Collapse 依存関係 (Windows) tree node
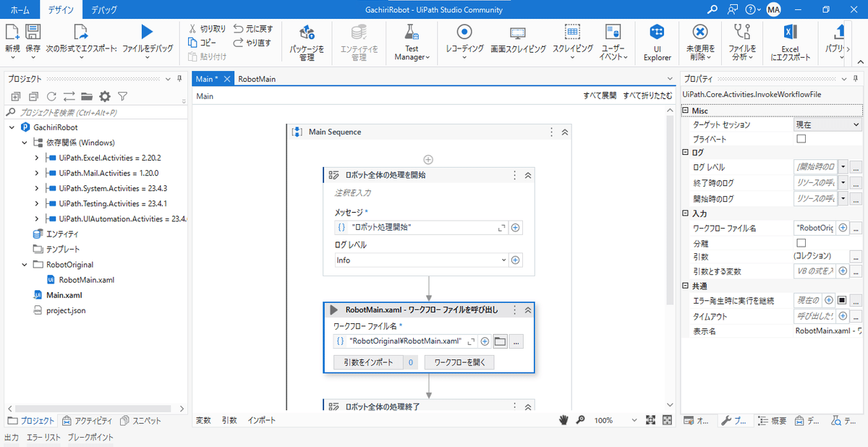868x447 pixels. 24,142
